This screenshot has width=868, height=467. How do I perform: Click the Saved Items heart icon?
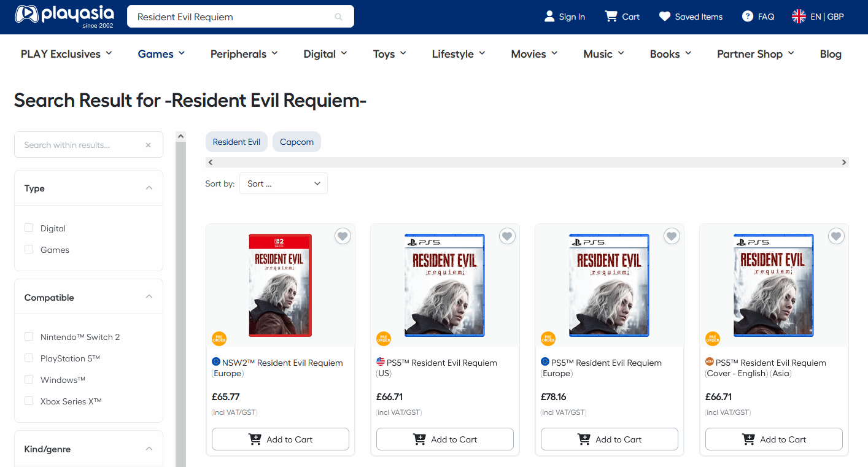665,17
